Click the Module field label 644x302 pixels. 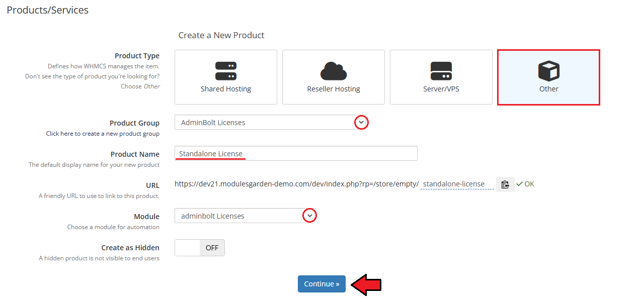pos(146,217)
